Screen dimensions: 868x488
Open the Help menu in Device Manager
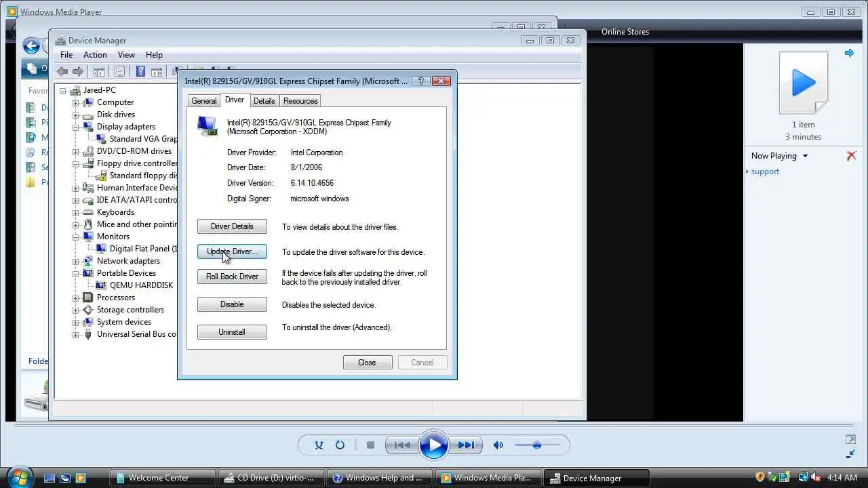pyautogui.click(x=154, y=55)
